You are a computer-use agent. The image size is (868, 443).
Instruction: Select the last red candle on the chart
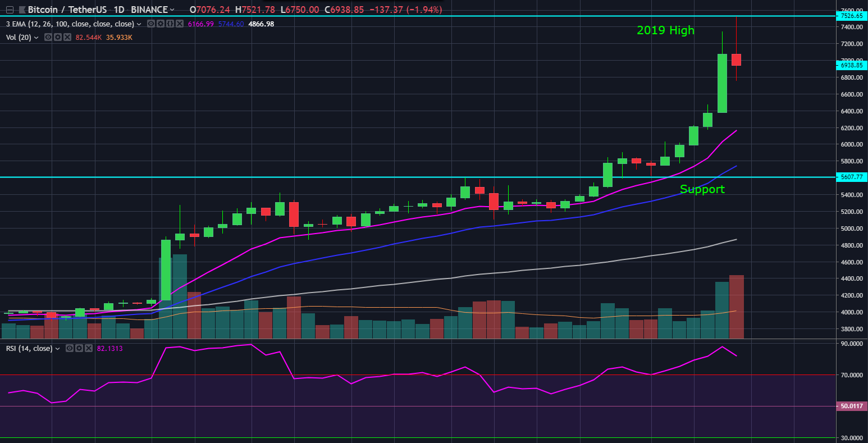736,60
